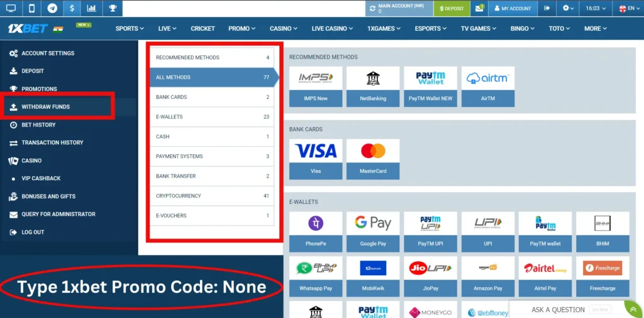
Task: Open My Account button
Action: [x=513, y=8]
